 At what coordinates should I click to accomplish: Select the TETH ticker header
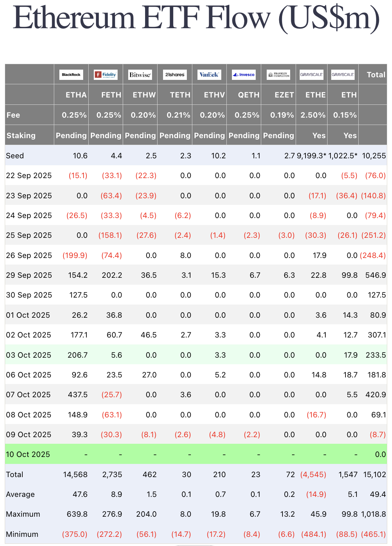coord(180,95)
